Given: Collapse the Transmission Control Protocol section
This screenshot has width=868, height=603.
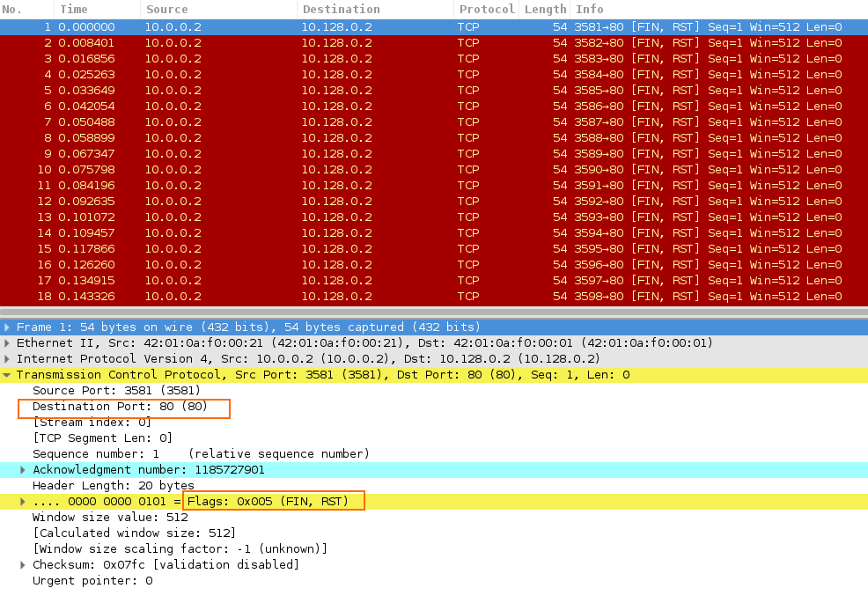Looking at the screenshot, I should (x=7, y=375).
